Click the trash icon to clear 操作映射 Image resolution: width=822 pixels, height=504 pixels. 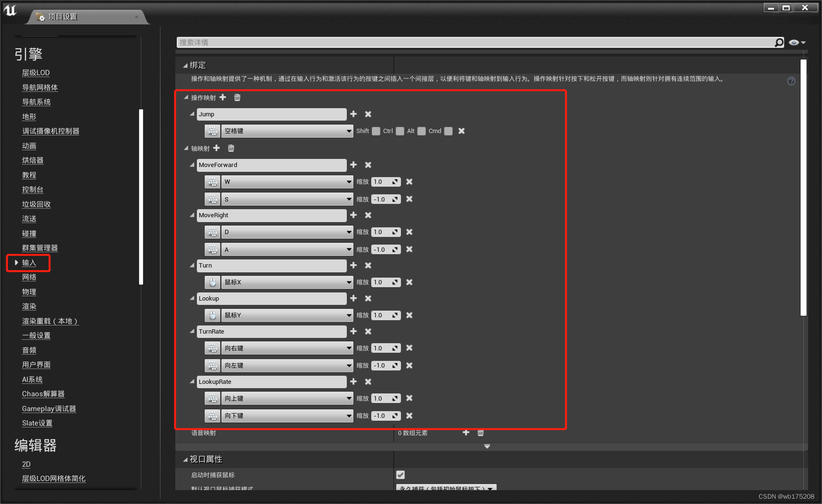pyautogui.click(x=237, y=97)
